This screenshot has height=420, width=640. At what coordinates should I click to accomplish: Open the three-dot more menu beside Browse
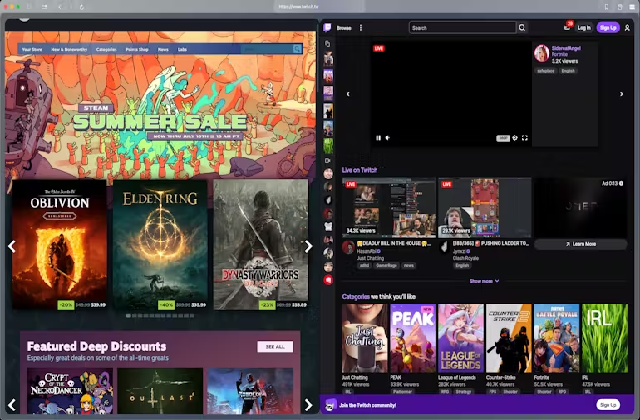[360, 28]
